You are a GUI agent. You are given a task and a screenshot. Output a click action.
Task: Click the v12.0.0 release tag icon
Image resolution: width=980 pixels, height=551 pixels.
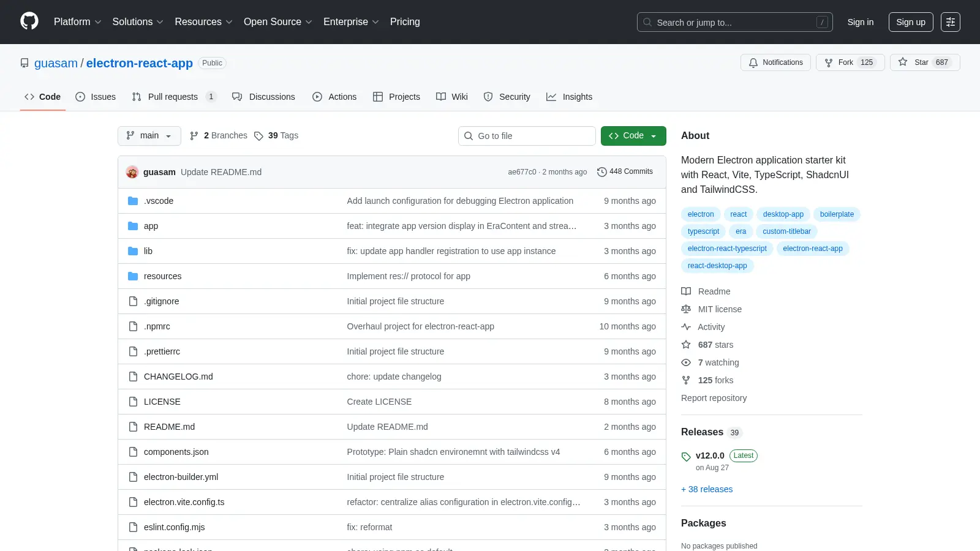click(686, 457)
